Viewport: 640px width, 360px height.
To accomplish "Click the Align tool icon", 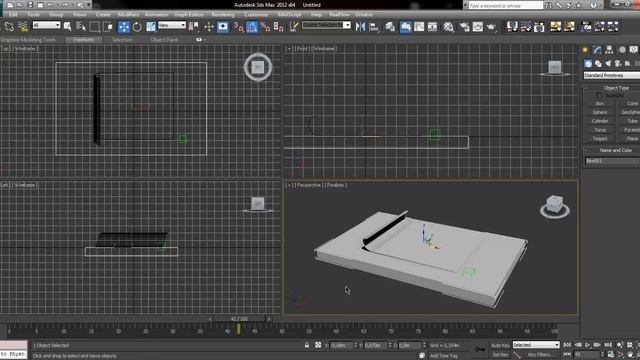I will 374,27.
